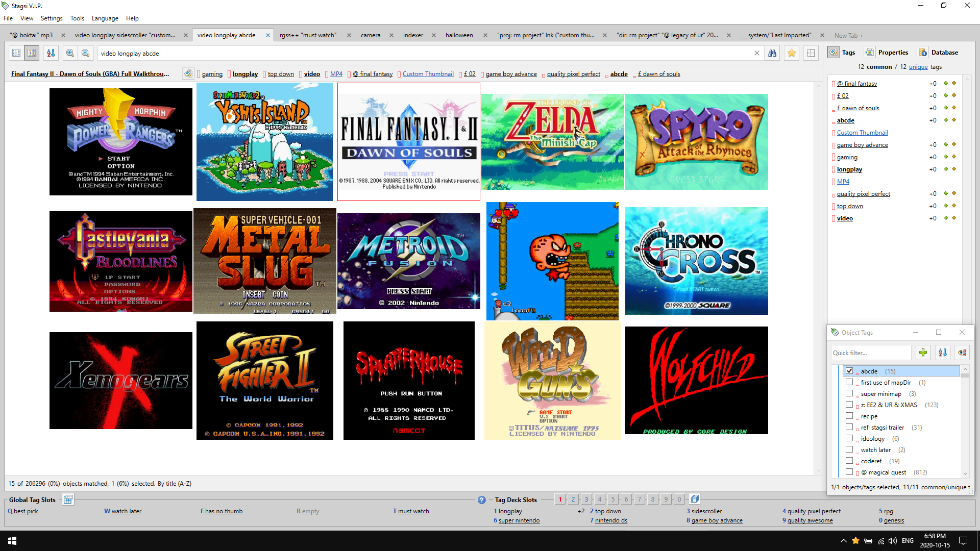Check the z: EE2 & UR & XMAS checkbox

tap(849, 405)
